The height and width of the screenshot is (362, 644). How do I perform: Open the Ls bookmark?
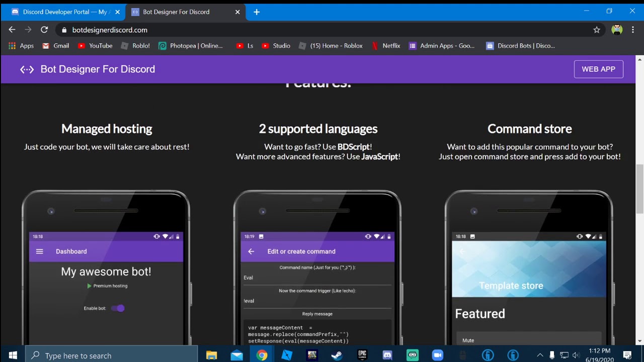245,46
